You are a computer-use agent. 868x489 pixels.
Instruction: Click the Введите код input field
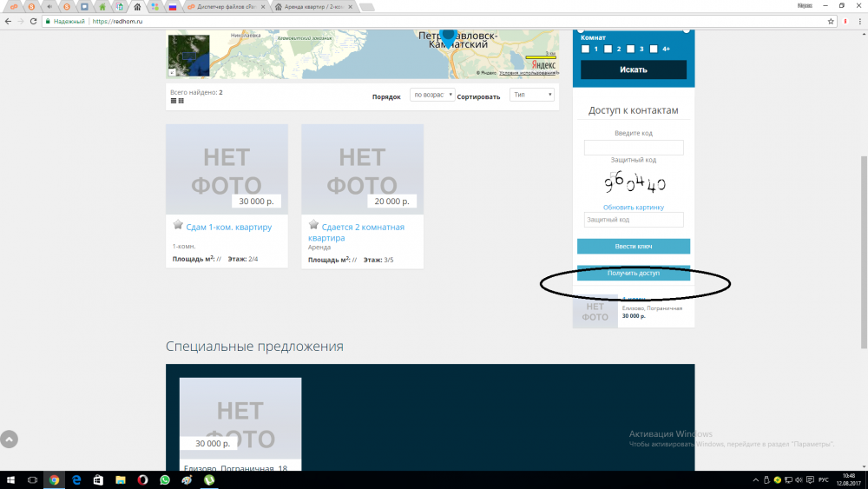(634, 148)
